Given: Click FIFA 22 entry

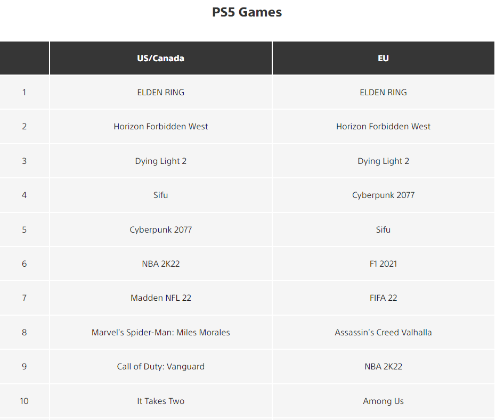Looking at the screenshot, I should (384, 298).
